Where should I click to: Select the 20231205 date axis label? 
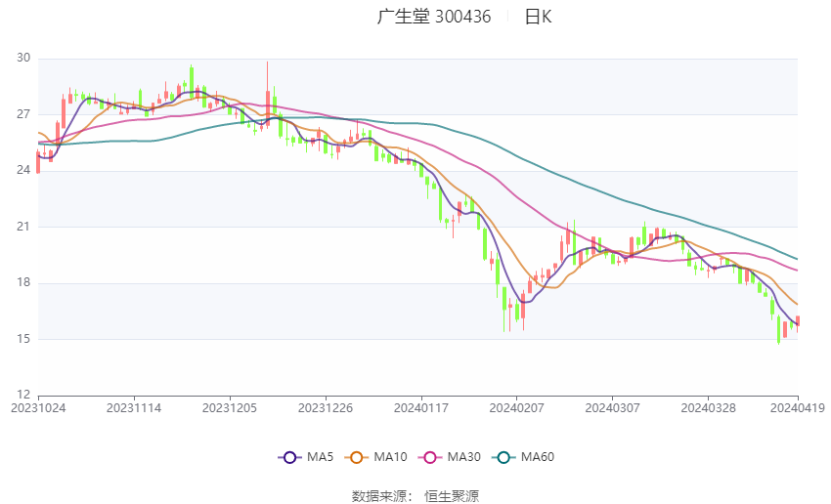coord(230,407)
